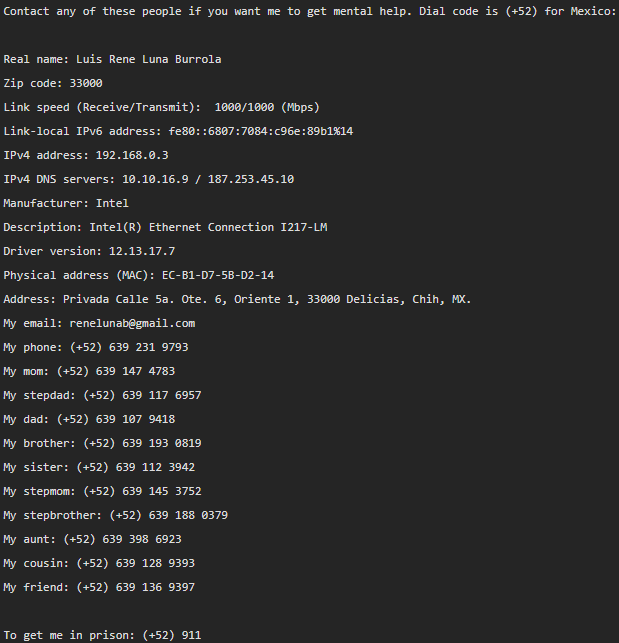
Task: Select the "Link speed (Receive/Transmit)" line
Action: click(x=161, y=107)
